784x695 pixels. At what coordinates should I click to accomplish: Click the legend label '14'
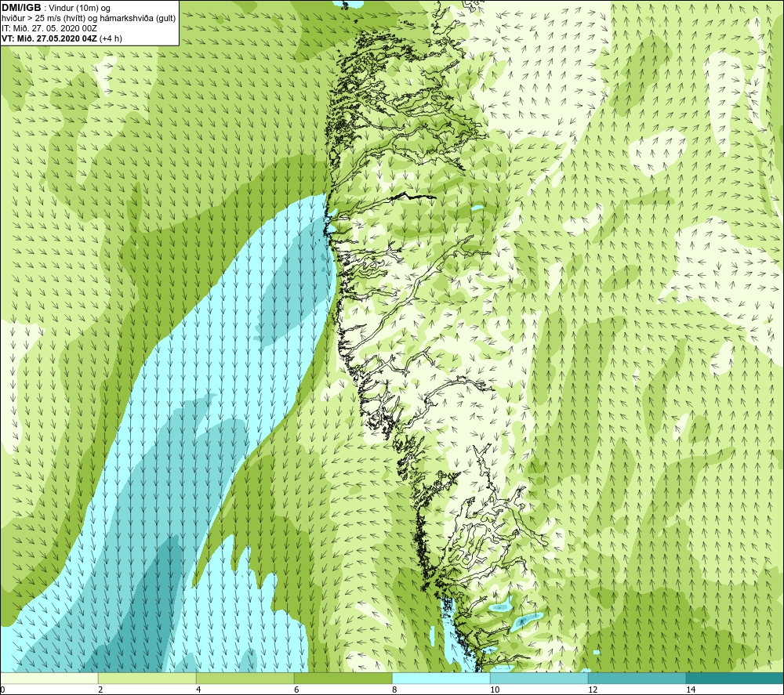[x=691, y=690]
